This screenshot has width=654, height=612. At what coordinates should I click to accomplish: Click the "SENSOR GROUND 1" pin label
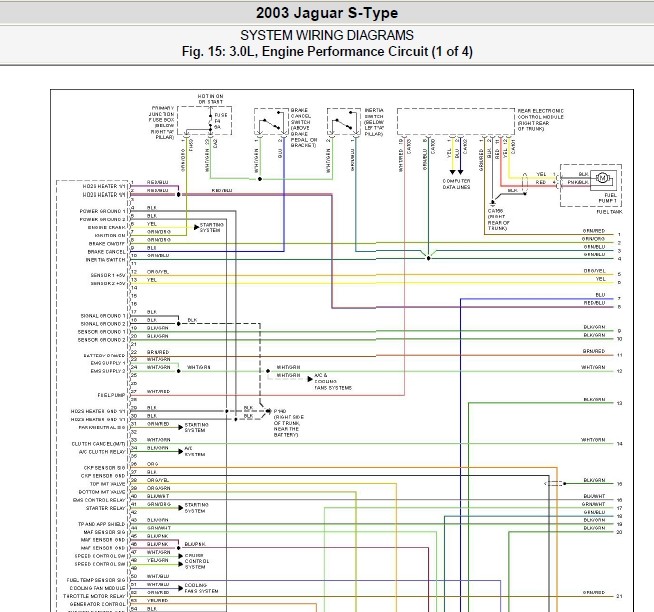(x=101, y=332)
